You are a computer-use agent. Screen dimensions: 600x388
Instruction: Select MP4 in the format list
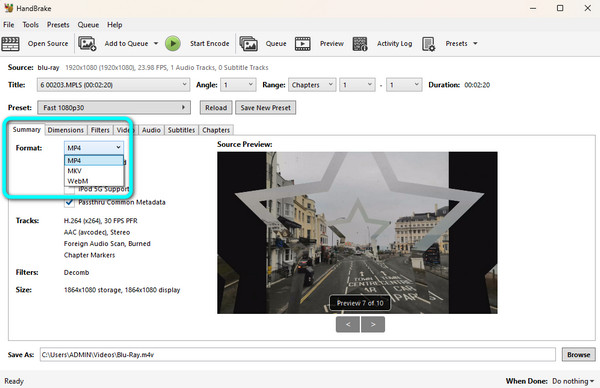(x=94, y=160)
